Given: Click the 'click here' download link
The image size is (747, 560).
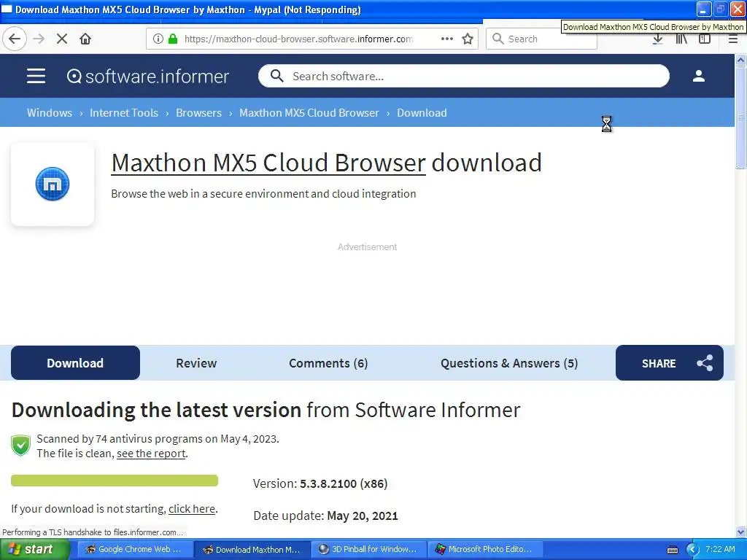Looking at the screenshot, I should point(192,508).
